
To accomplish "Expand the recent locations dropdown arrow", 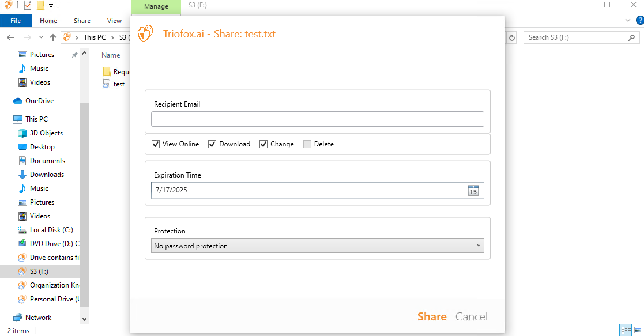I will 41,37.
